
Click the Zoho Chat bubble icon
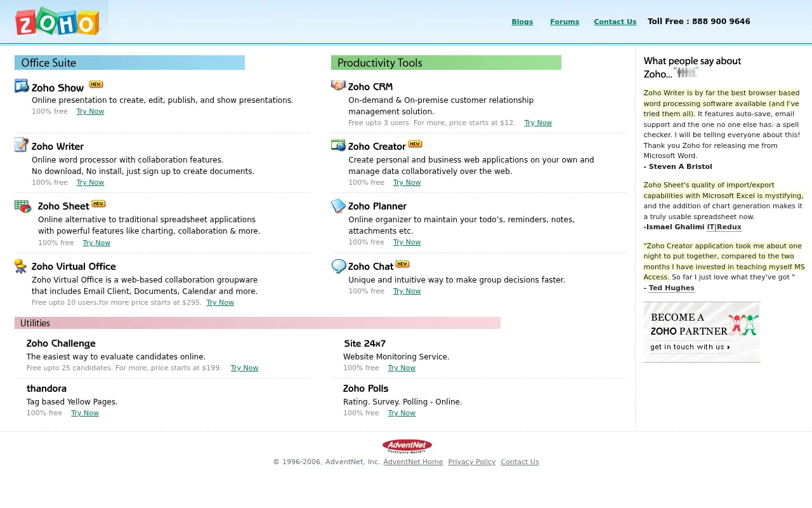coord(339,266)
